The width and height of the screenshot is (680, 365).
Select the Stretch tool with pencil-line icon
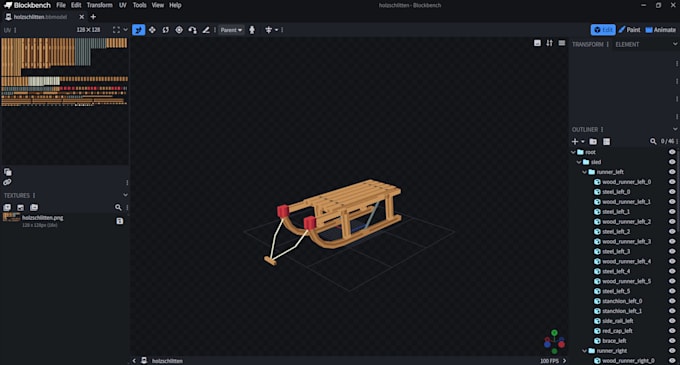[206, 30]
